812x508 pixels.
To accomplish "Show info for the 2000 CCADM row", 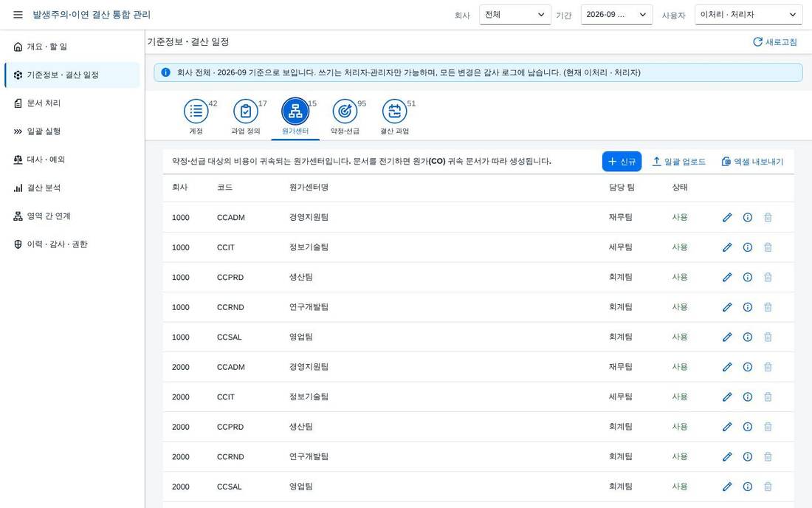I will click(x=747, y=367).
